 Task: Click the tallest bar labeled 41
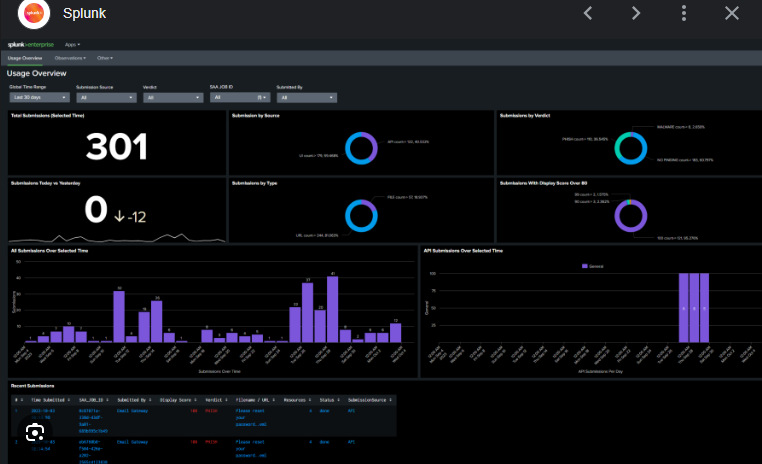click(x=332, y=309)
